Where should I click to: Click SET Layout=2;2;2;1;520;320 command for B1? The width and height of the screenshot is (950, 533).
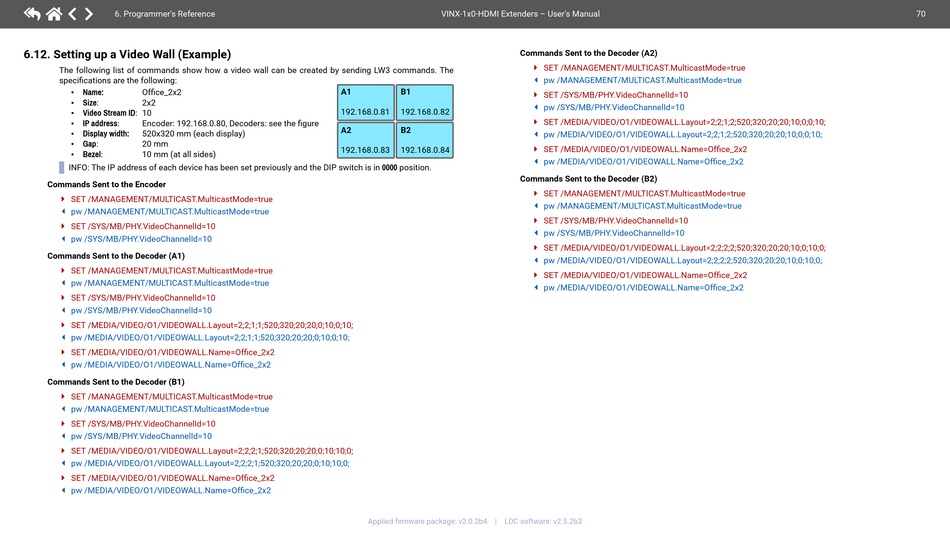(212, 451)
